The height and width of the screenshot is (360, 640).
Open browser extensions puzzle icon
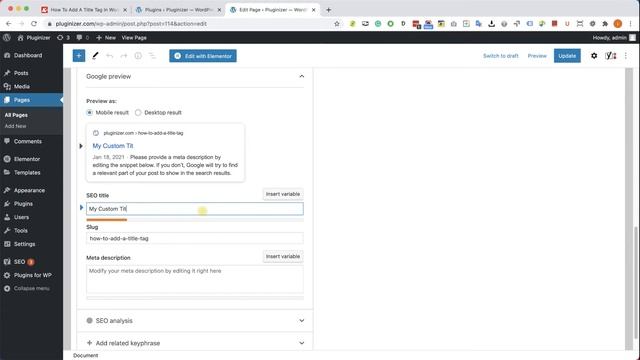tap(605, 24)
